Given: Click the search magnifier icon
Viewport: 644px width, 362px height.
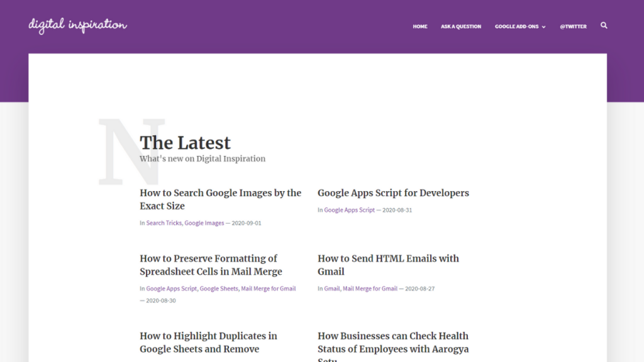Looking at the screenshot, I should tap(604, 26).
